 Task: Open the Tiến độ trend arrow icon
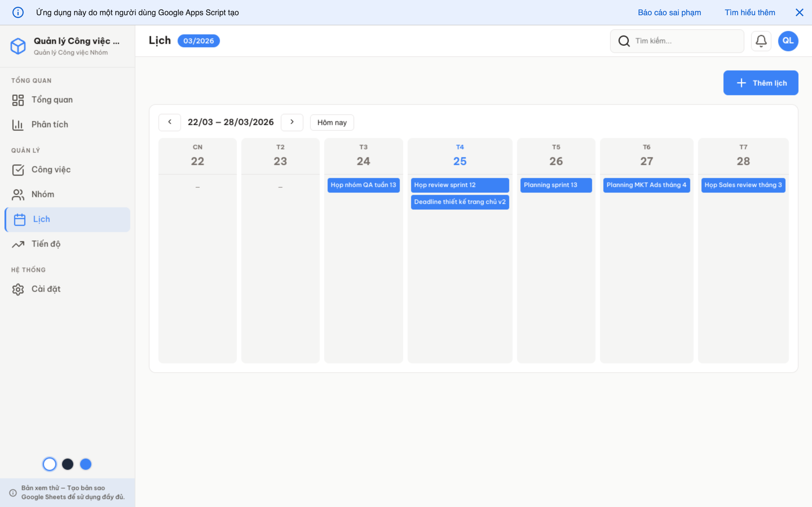18,244
